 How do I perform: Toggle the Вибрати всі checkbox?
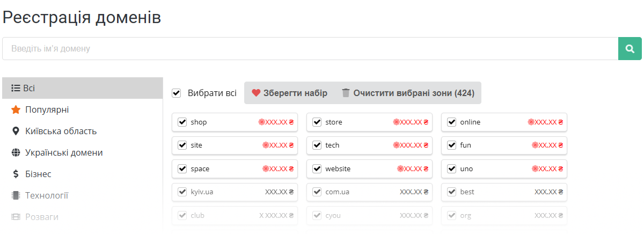pos(176,93)
